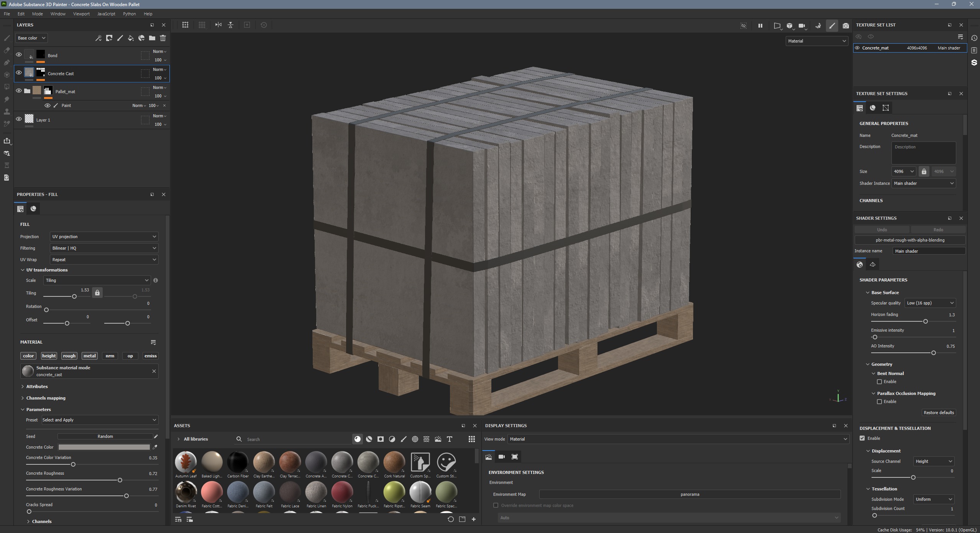Image resolution: width=980 pixels, height=533 pixels.
Task: Click the plus import resources icon
Action: click(474, 519)
